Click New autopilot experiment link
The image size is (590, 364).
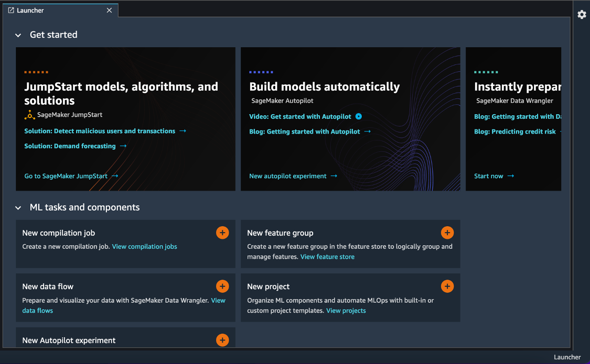[288, 176]
